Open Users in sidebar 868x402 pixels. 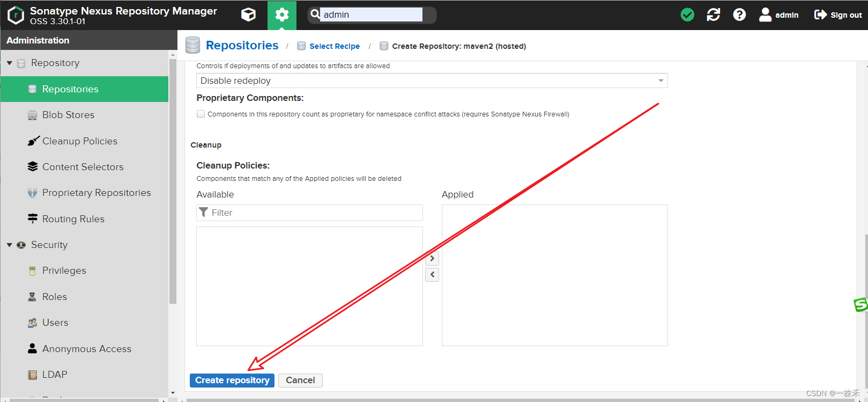click(85, 323)
